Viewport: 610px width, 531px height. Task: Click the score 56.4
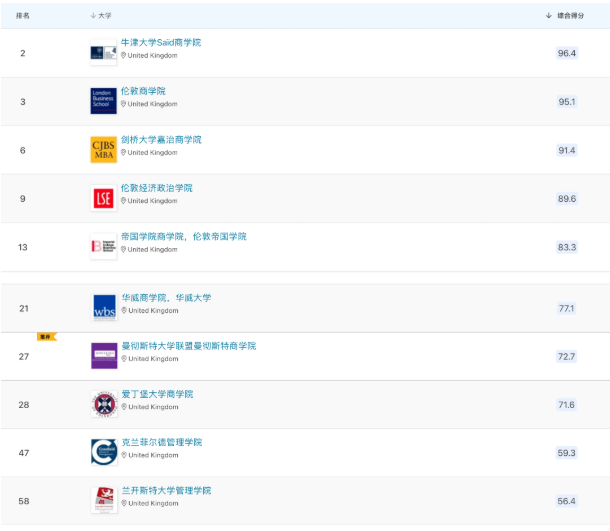click(x=566, y=501)
